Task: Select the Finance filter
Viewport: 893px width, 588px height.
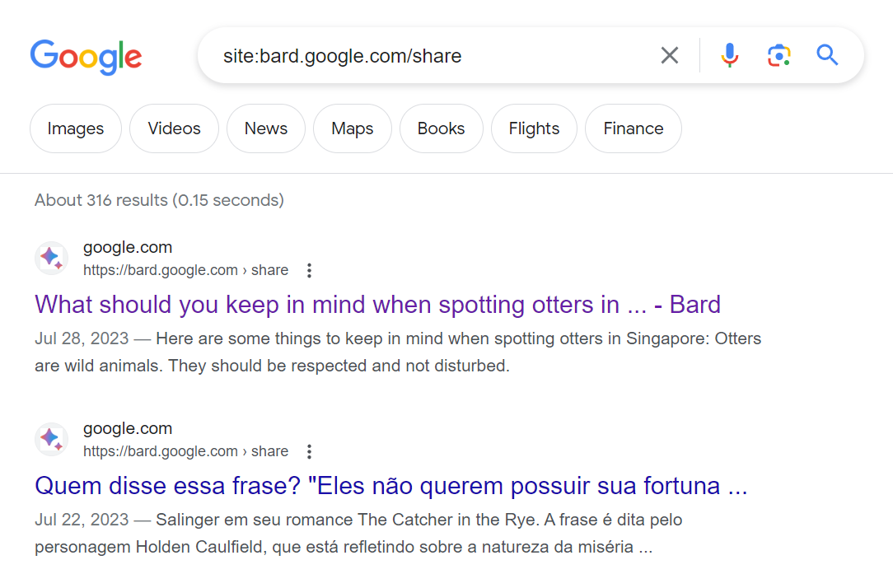Action: (x=633, y=128)
